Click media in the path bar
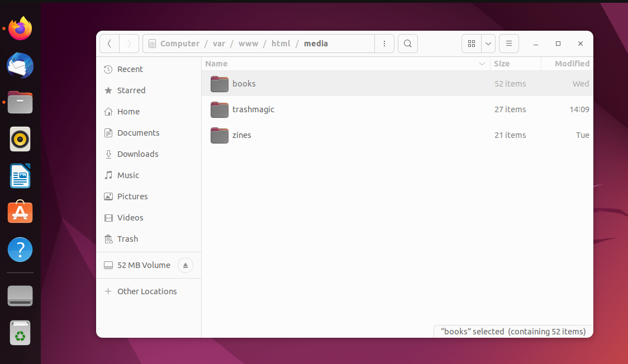628x364 pixels. point(316,44)
